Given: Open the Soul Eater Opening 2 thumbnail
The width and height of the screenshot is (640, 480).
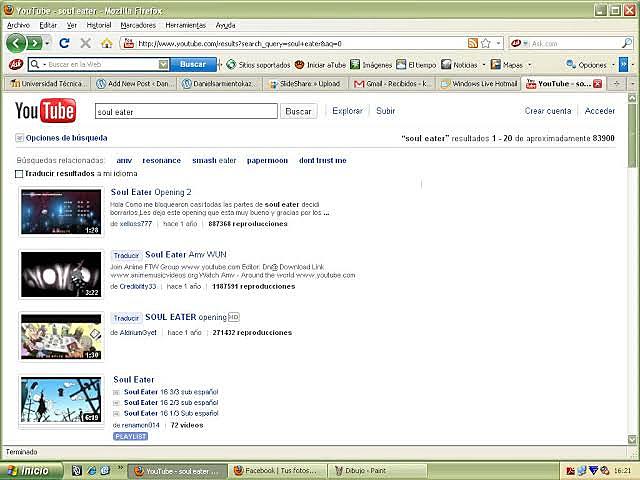Looking at the screenshot, I should tap(61, 212).
